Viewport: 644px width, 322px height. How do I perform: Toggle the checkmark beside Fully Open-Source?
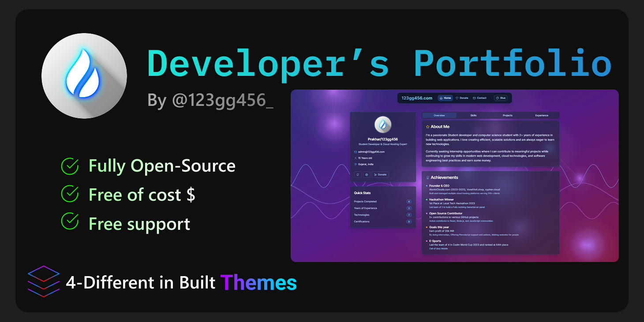point(70,166)
